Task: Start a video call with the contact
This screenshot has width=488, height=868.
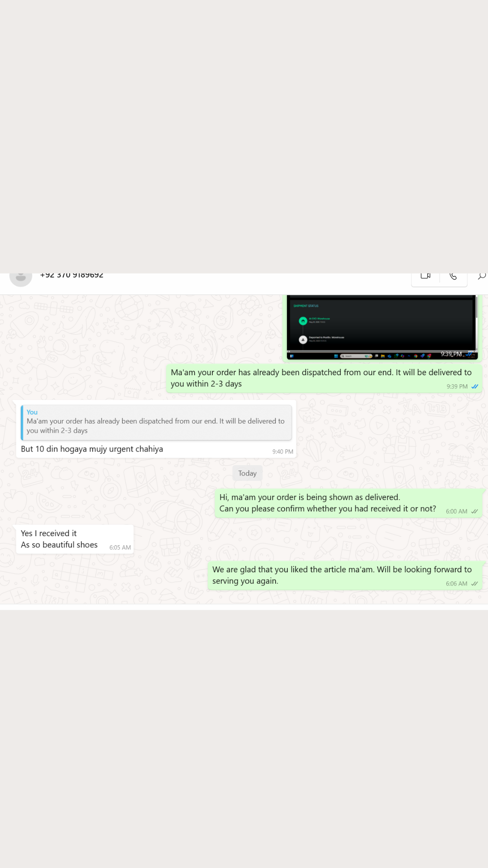Action: tap(425, 276)
